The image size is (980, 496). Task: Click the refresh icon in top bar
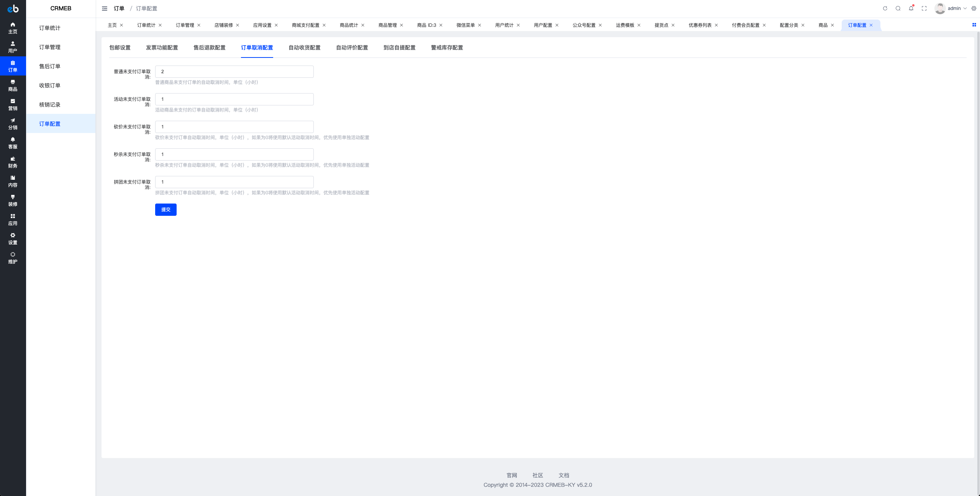click(x=885, y=8)
